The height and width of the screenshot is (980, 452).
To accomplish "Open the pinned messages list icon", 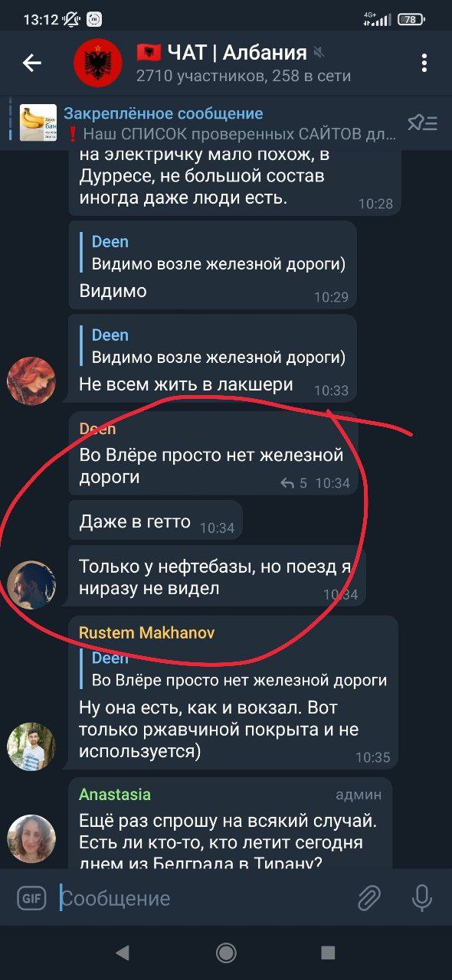I will click(x=422, y=122).
